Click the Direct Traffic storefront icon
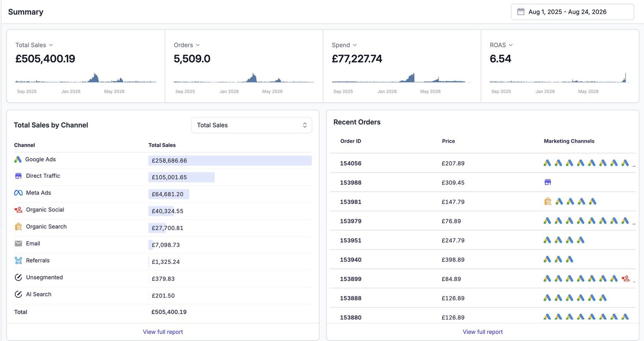 tap(18, 176)
